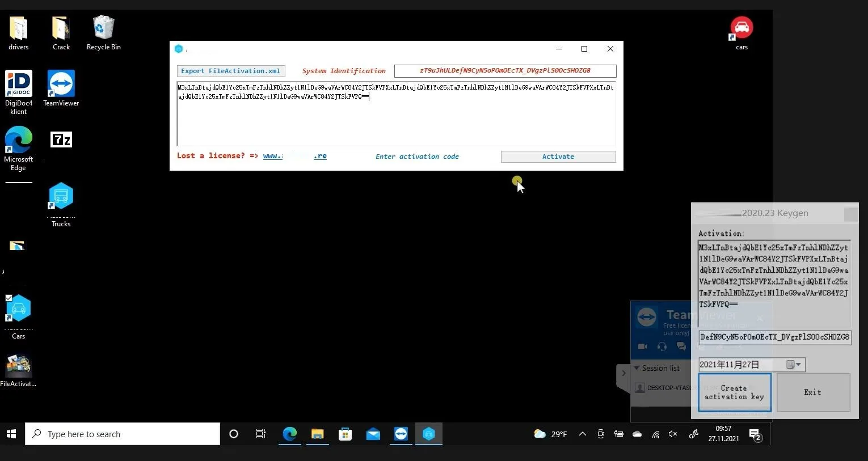The height and width of the screenshot is (461, 868).
Task: Open Mail app from taskbar
Action: tap(373, 434)
